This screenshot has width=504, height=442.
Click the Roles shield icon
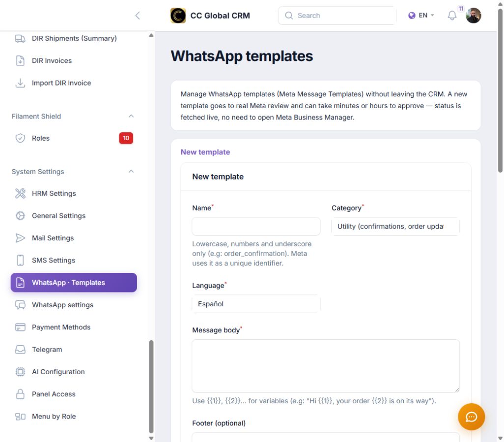[x=20, y=138]
